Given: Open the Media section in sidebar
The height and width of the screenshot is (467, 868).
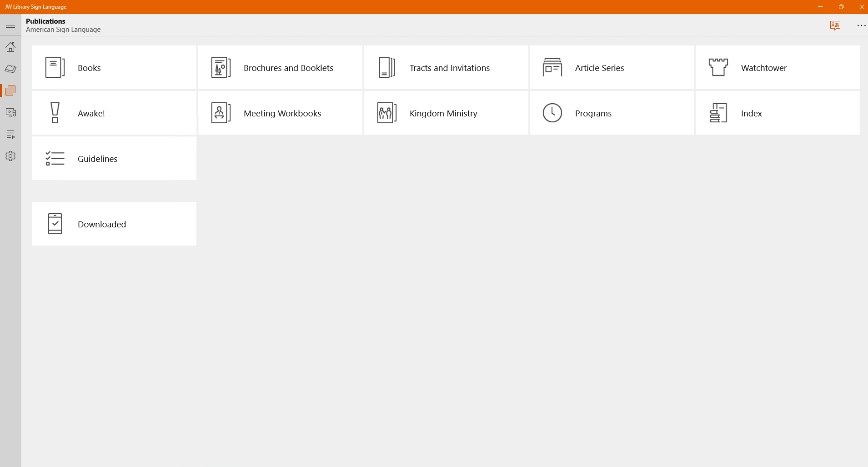Looking at the screenshot, I should click(10, 112).
